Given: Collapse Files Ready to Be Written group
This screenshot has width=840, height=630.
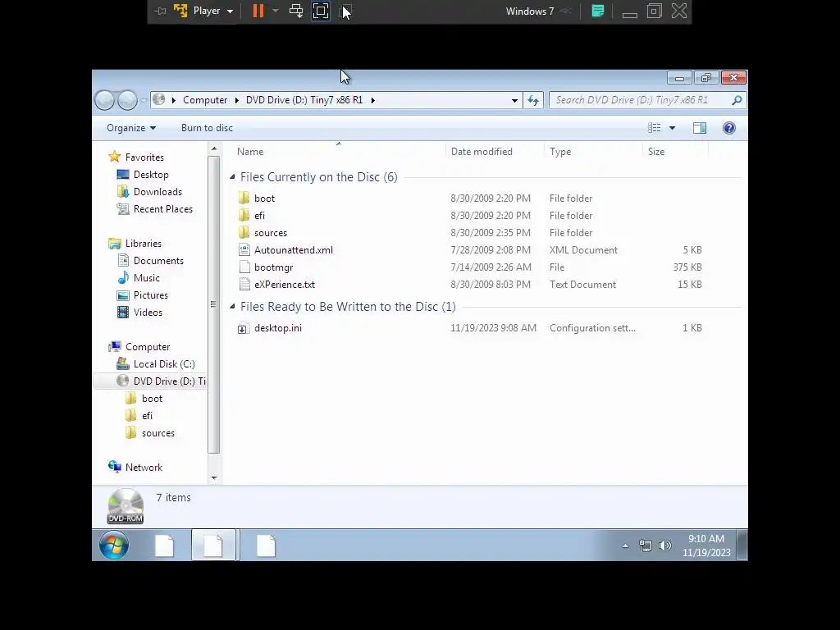Looking at the screenshot, I should (x=232, y=307).
